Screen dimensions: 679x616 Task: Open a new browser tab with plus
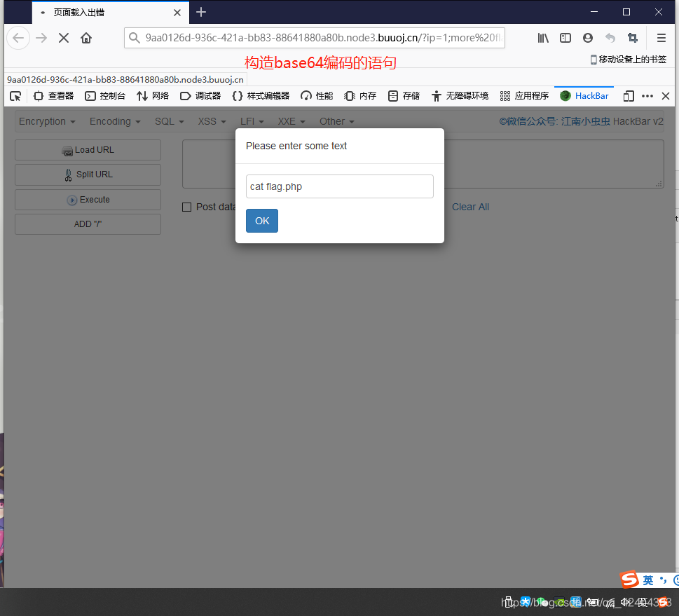point(201,12)
